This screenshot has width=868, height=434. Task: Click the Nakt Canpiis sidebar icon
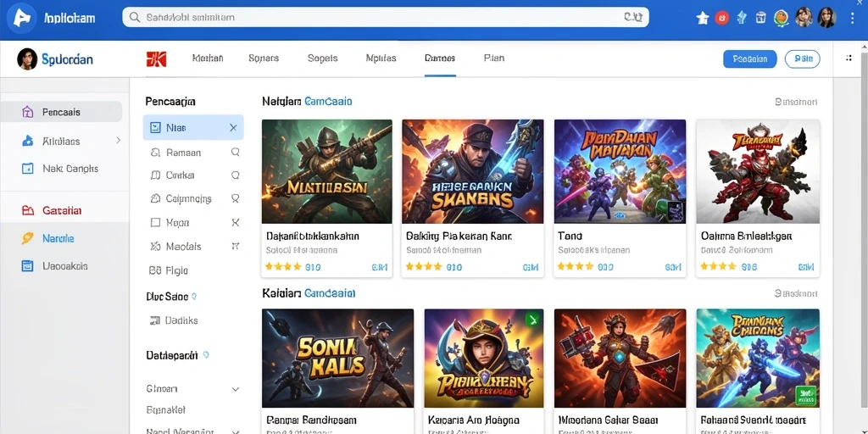27,169
